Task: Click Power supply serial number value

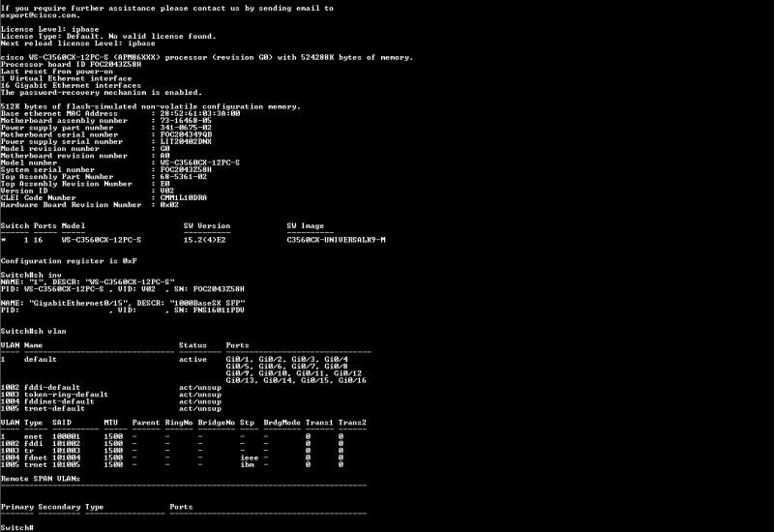Action: point(186,141)
